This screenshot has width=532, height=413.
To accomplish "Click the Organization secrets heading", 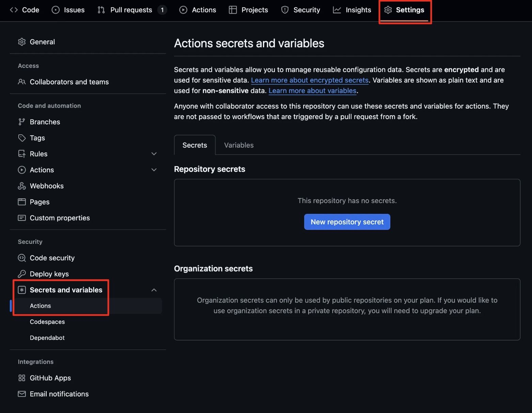I will [213, 269].
